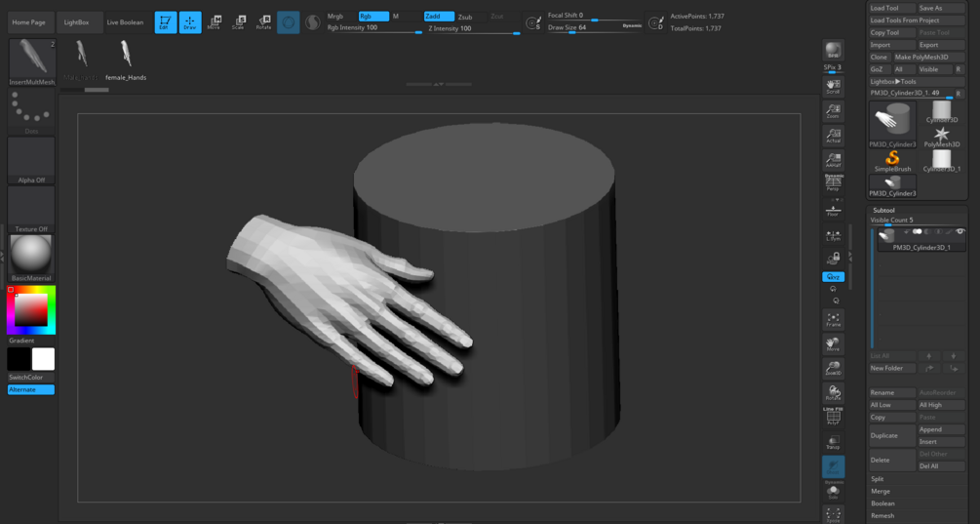Toggle PolyF line fill display

[833, 417]
